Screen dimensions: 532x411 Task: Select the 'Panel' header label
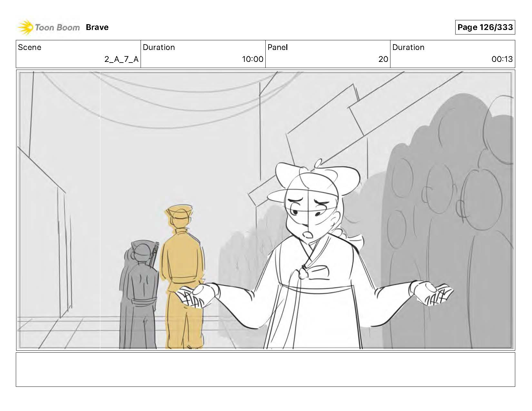click(x=277, y=47)
